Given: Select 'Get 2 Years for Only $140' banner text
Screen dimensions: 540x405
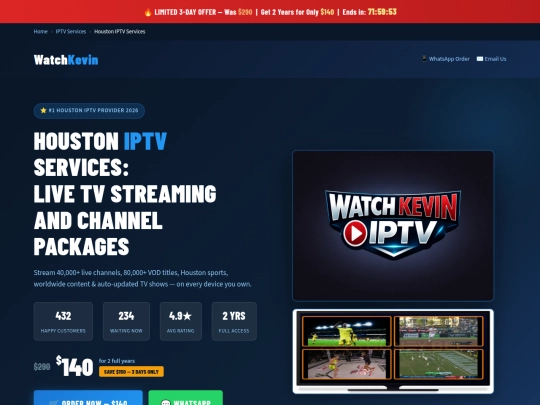Looking at the screenshot, I should tap(297, 12).
